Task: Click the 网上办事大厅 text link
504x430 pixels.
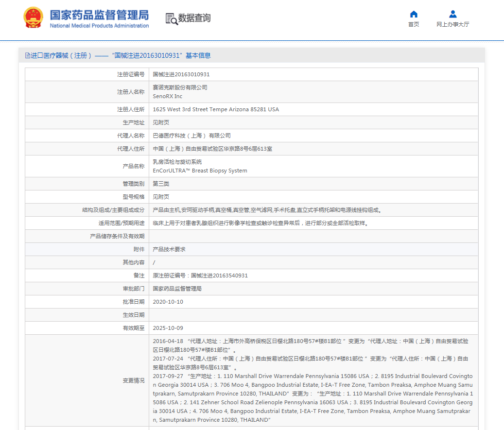Action: (452, 24)
